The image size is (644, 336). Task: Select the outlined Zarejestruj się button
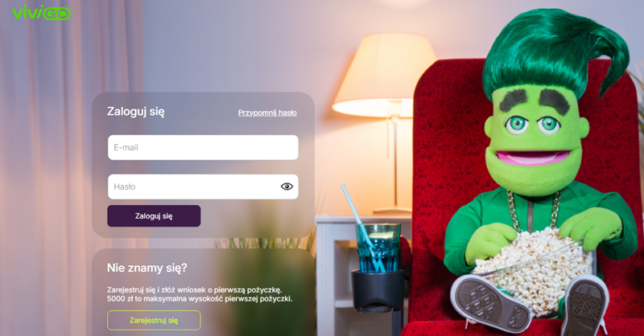154,321
